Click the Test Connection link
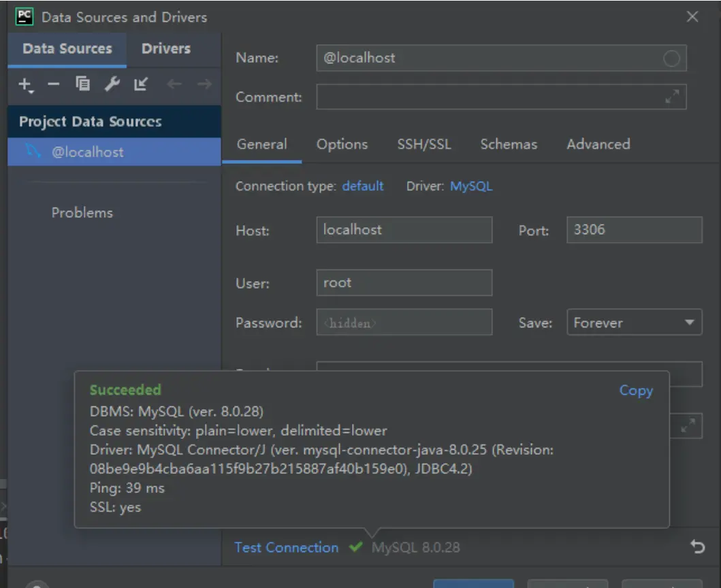Viewport: 721px width, 588px height. coord(287,548)
